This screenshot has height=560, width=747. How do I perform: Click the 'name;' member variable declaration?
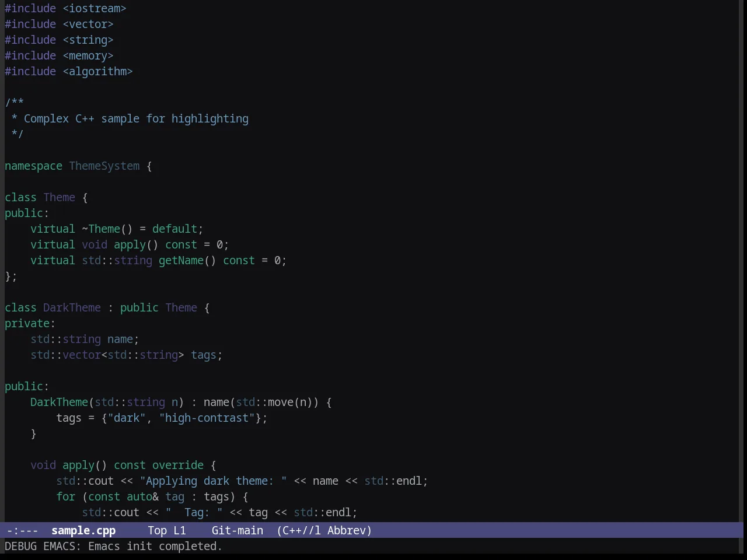[123, 339]
